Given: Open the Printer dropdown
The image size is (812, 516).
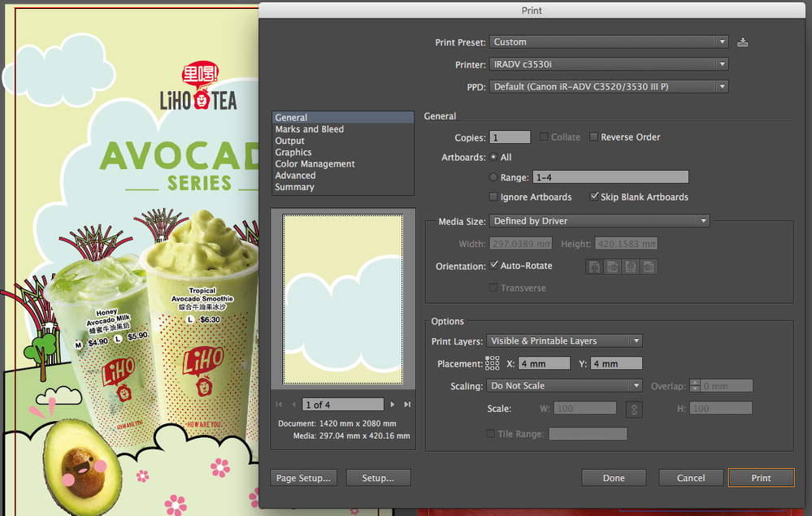Looking at the screenshot, I should (609, 64).
